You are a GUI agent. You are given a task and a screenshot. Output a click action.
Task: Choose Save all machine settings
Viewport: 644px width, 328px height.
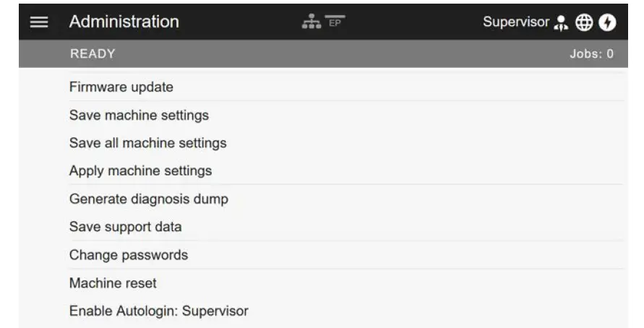(147, 143)
